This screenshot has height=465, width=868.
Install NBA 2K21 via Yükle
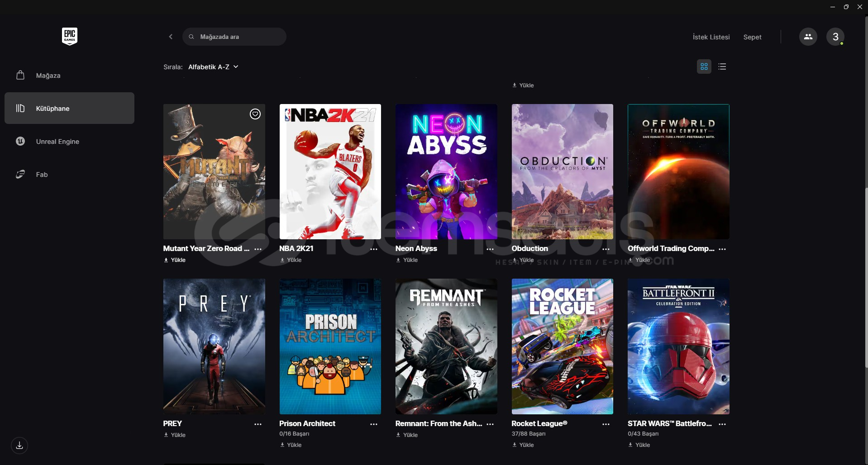[291, 260]
